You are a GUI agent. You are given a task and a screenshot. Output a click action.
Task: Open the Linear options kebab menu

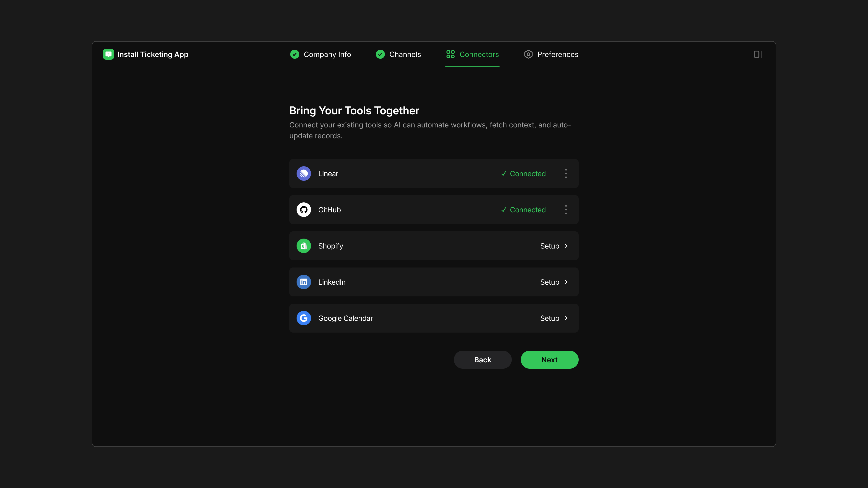point(566,174)
